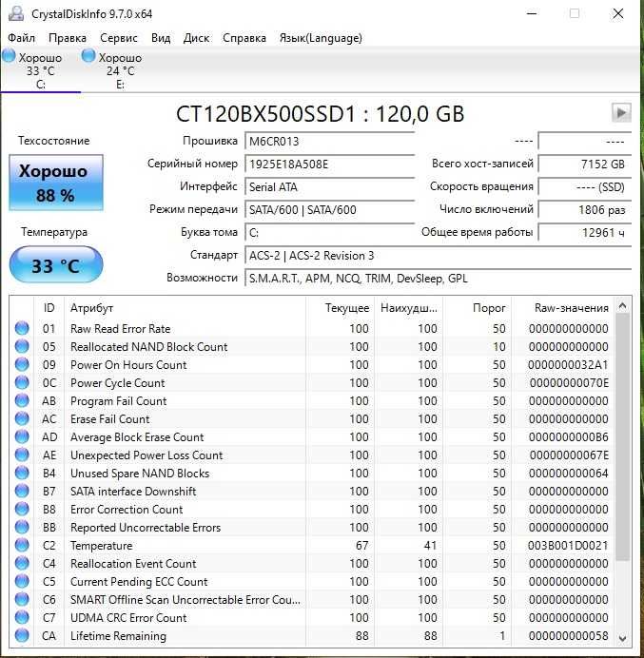Viewport: 644px width, 658px height.
Task: Click raw value 00000000070E
Action: (x=569, y=382)
